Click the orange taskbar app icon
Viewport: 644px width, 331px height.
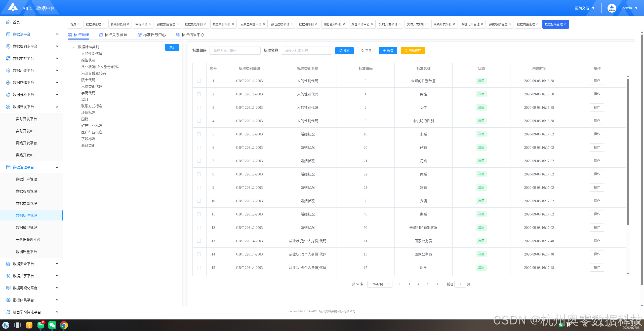(29, 325)
